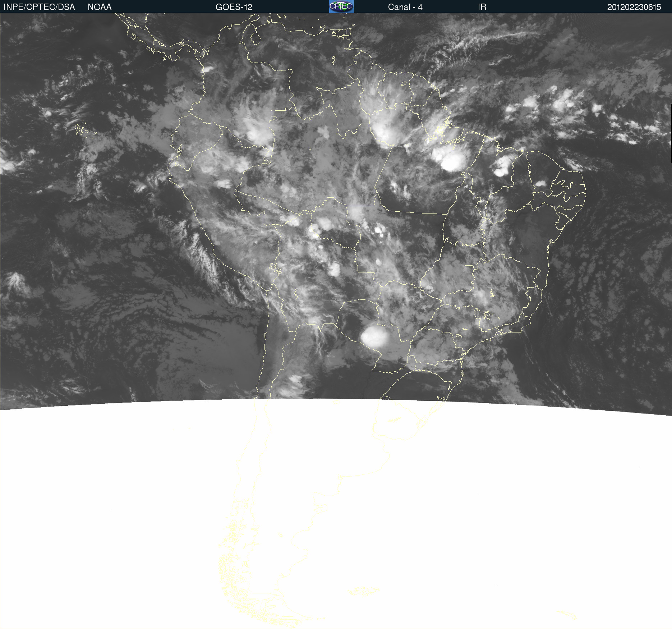Image resolution: width=672 pixels, height=629 pixels.
Task: Click the IR label in the header
Action: pyautogui.click(x=482, y=7)
